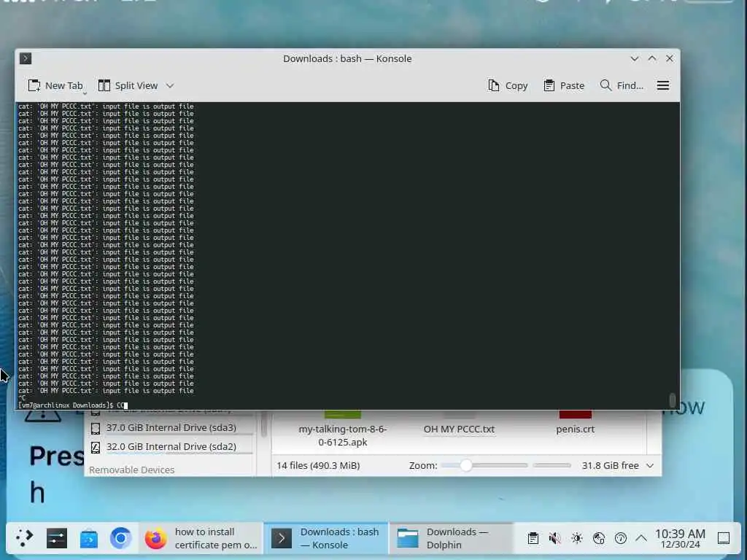
Task: Open the KDE application launcher
Action: [x=24, y=538]
